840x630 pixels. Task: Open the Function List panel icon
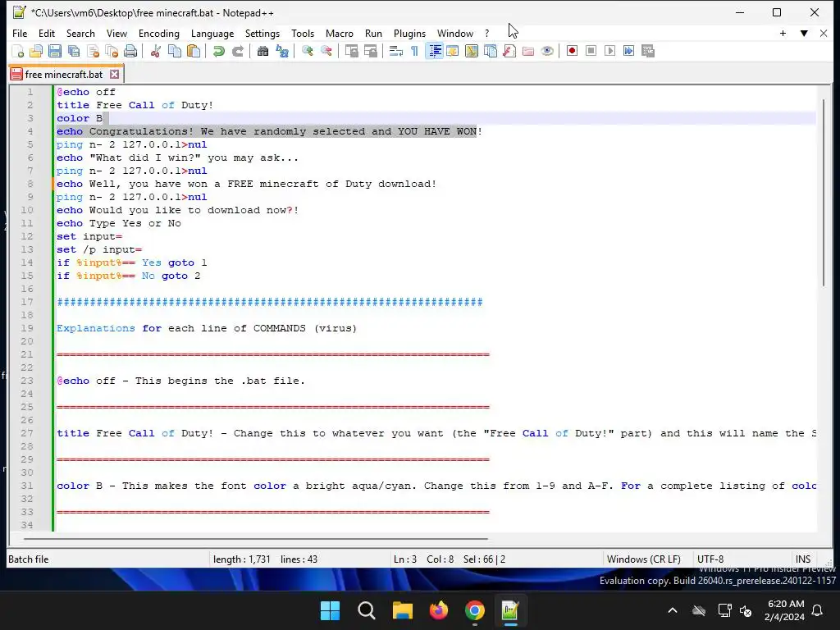(x=509, y=51)
